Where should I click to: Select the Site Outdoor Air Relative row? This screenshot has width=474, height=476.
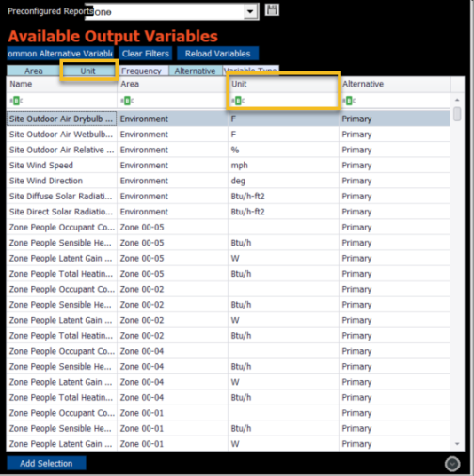tap(229, 150)
